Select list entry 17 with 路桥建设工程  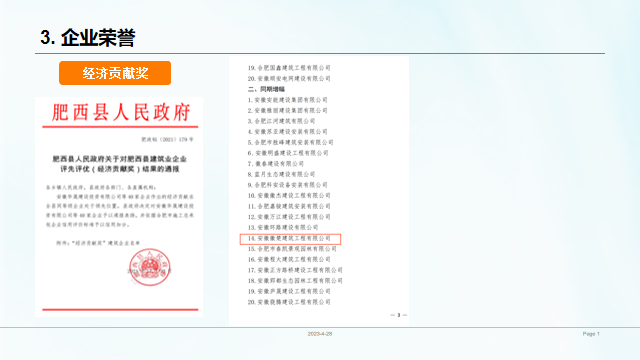point(295,270)
